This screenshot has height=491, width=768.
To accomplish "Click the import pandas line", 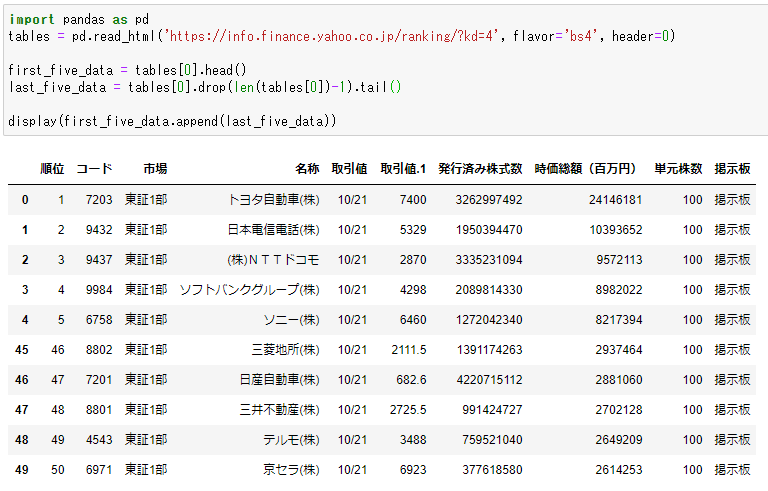I will [x=79, y=20].
